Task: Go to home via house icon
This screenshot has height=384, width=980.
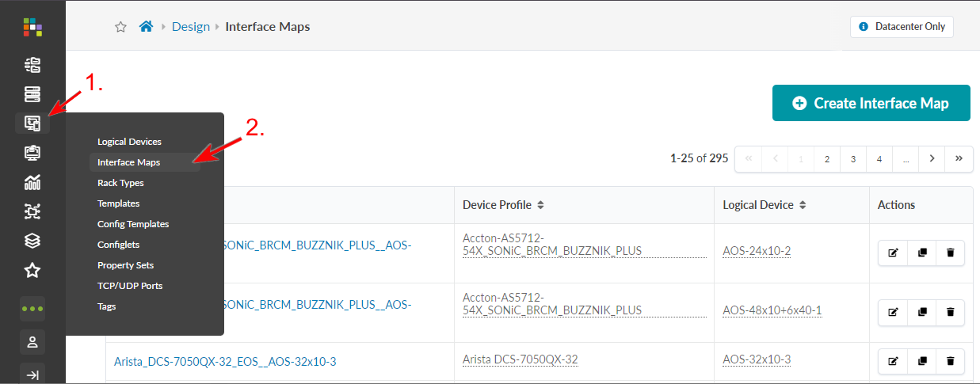Action: [146, 27]
